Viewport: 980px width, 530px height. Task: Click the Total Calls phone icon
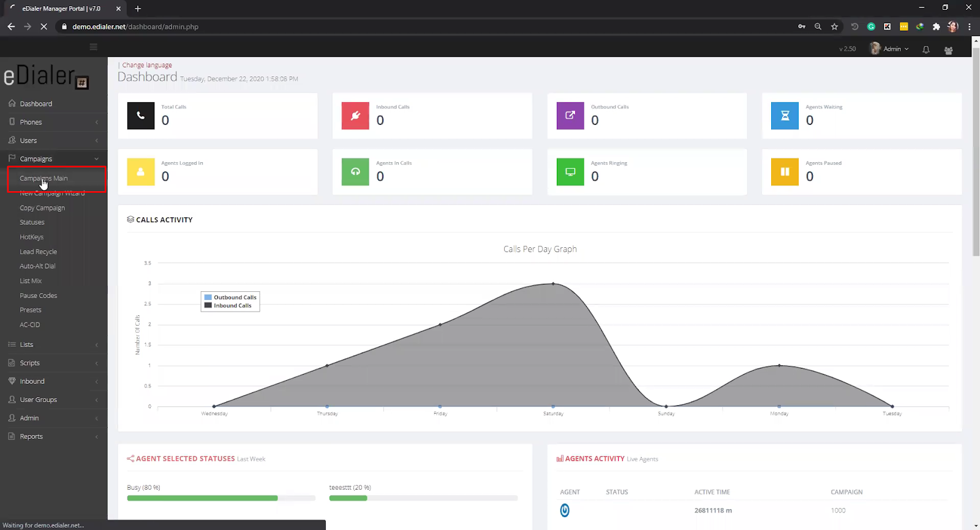coord(141,116)
